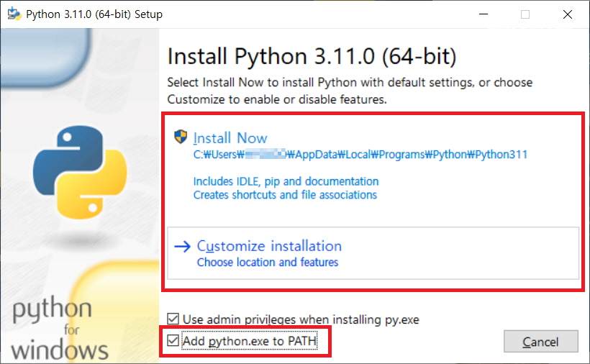590x364 pixels.
Task: Cancel the Python setup
Action: [540, 342]
